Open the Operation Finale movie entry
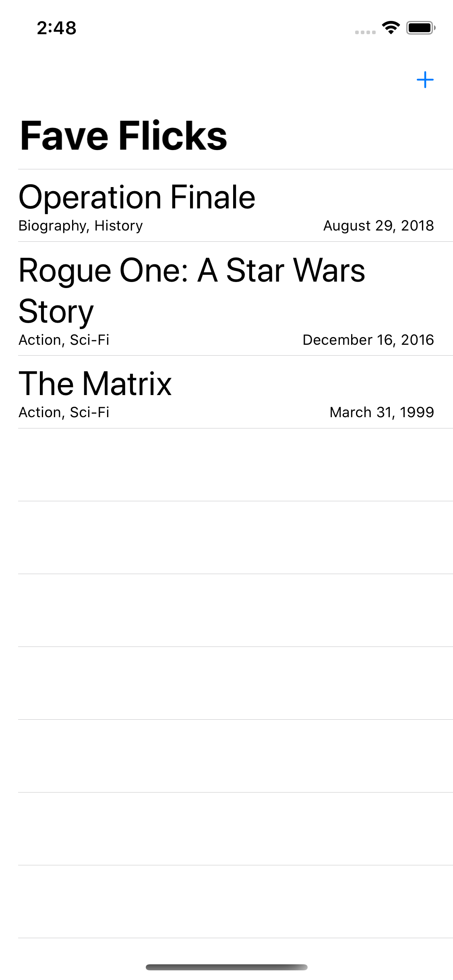The height and width of the screenshot is (980, 453). coord(137,197)
